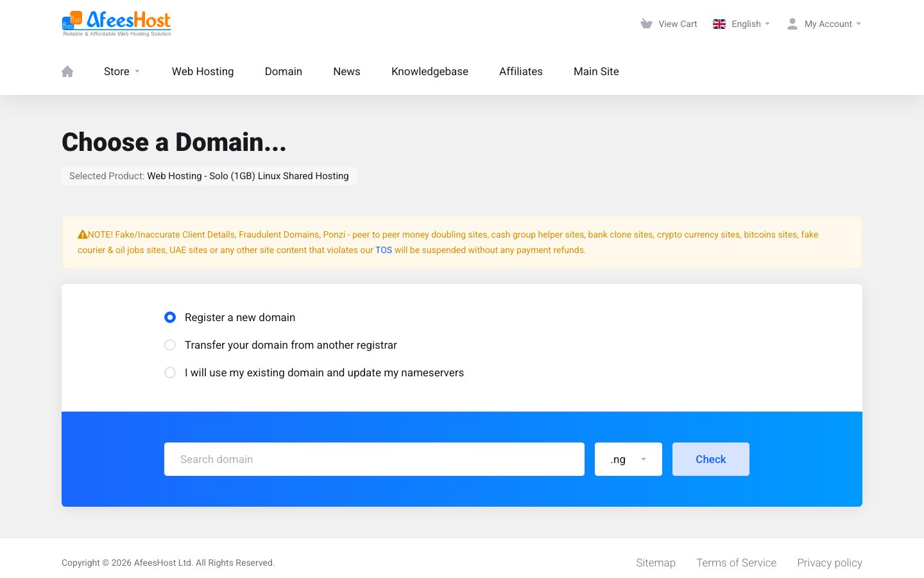This screenshot has width=924, height=578.
Task: Click the My Account user avatar icon
Action: point(792,24)
